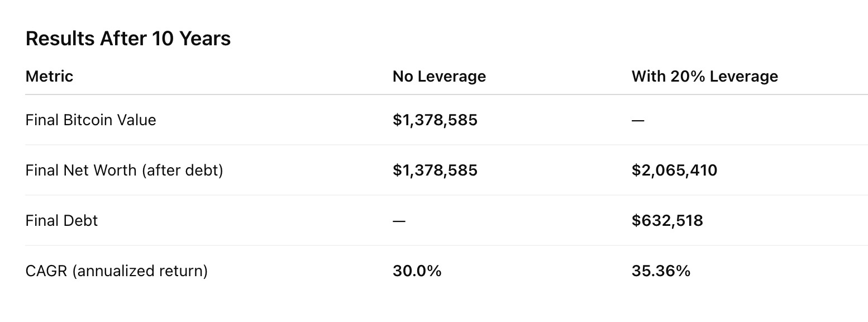
Task: Select the 35.36% CAGR value
Action: (x=661, y=271)
